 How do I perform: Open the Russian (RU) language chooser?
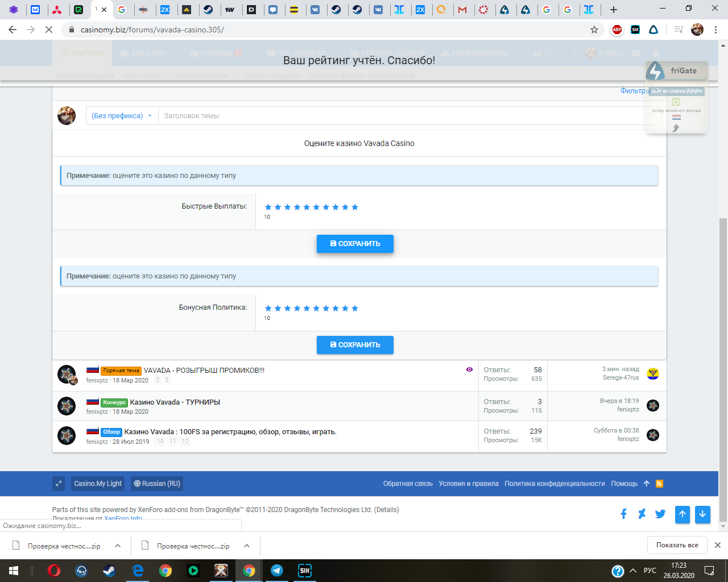(157, 484)
